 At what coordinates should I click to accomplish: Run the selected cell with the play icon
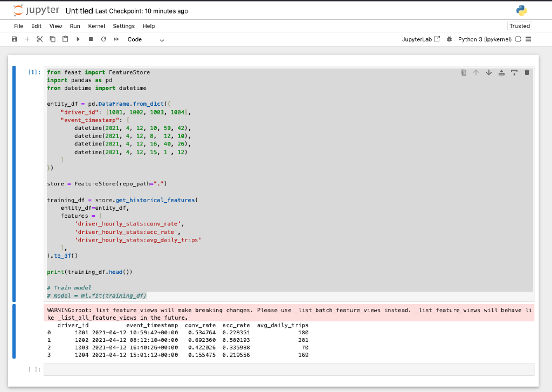click(78, 39)
